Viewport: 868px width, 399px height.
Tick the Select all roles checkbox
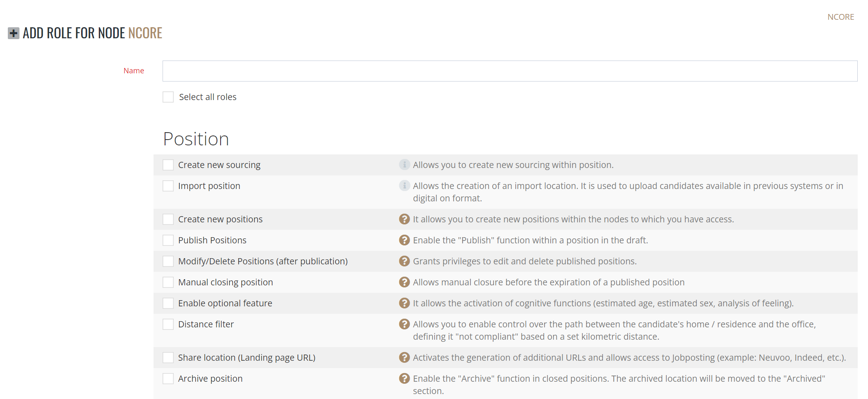point(168,97)
